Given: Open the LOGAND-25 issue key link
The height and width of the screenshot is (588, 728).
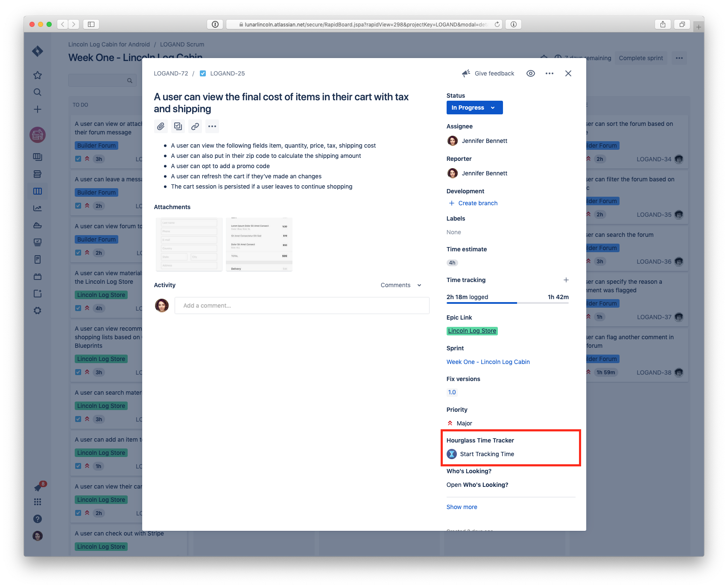Looking at the screenshot, I should (228, 73).
